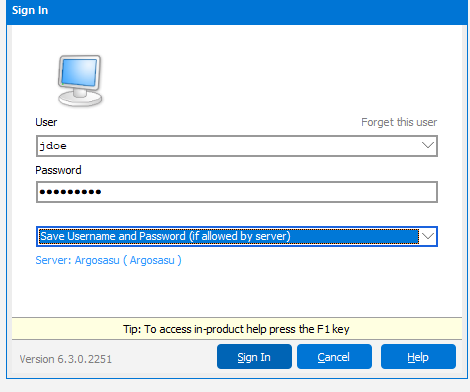The width and height of the screenshot is (470, 392).
Task: Open the save credentials dropdown arrow
Action: click(428, 236)
